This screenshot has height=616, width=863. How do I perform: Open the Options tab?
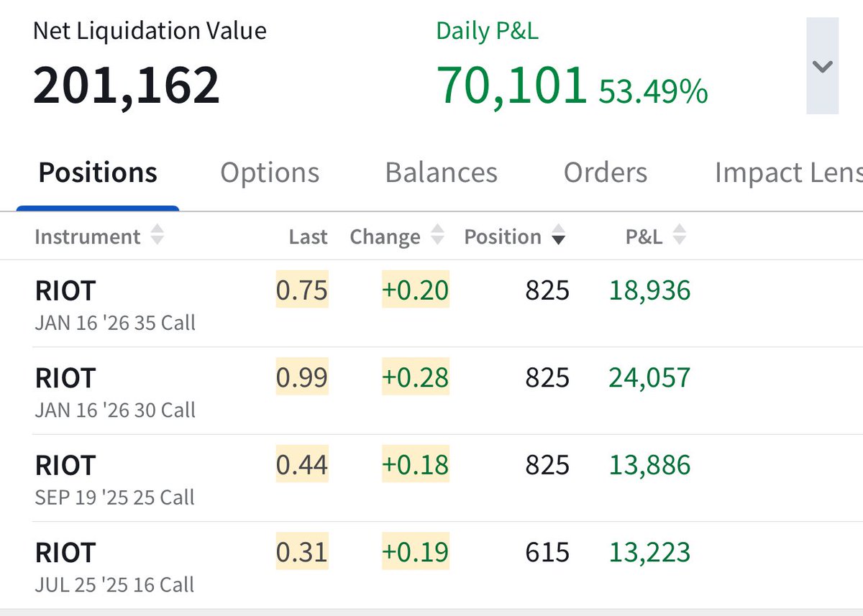click(x=270, y=173)
